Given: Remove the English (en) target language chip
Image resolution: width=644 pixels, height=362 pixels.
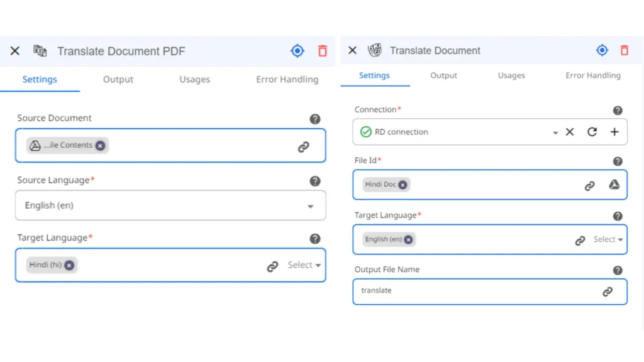Looking at the screenshot, I should click(408, 239).
